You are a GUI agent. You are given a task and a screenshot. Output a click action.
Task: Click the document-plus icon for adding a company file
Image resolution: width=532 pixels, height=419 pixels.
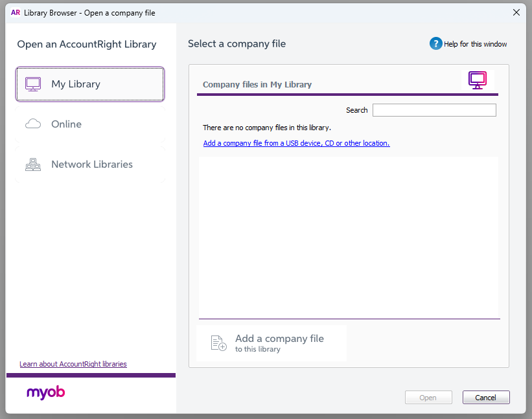coord(219,343)
